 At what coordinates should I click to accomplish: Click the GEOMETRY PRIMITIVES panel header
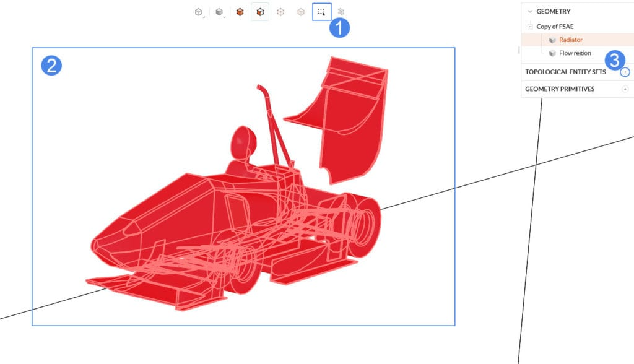tap(560, 89)
